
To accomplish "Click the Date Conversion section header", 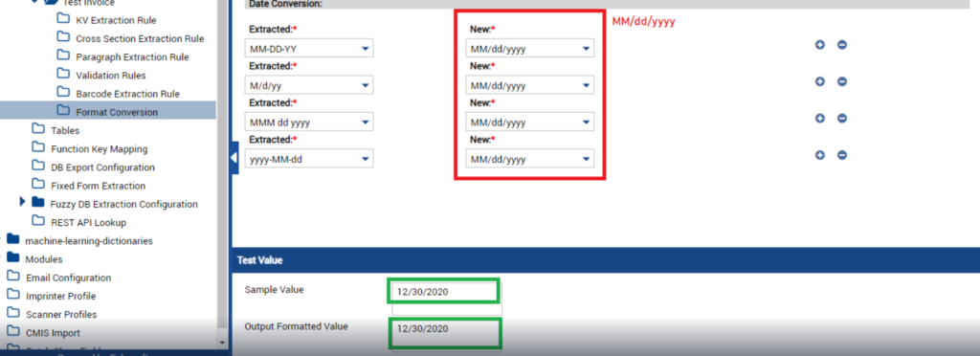I will 606,4.
